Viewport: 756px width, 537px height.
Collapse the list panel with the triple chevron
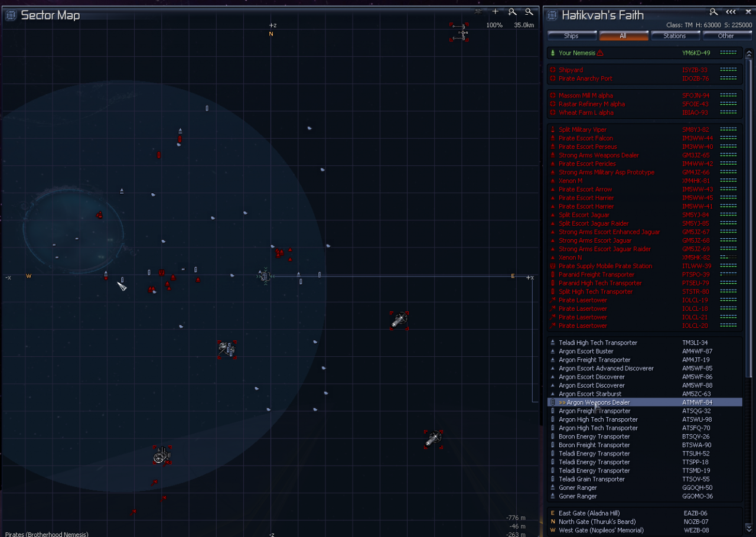[x=731, y=11]
